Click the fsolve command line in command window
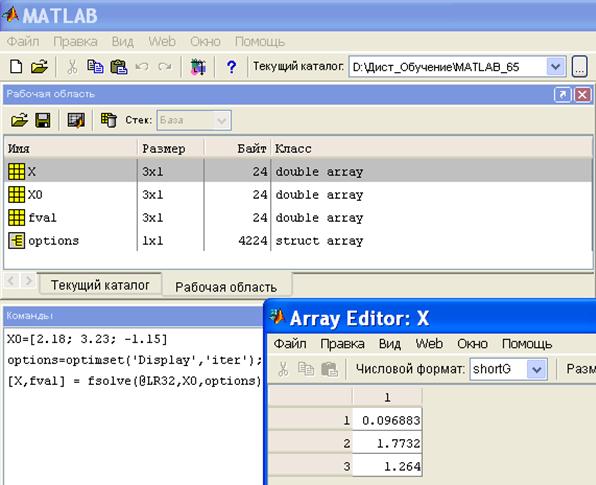Screen dimensions: 596x485 click(x=135, y=380)
